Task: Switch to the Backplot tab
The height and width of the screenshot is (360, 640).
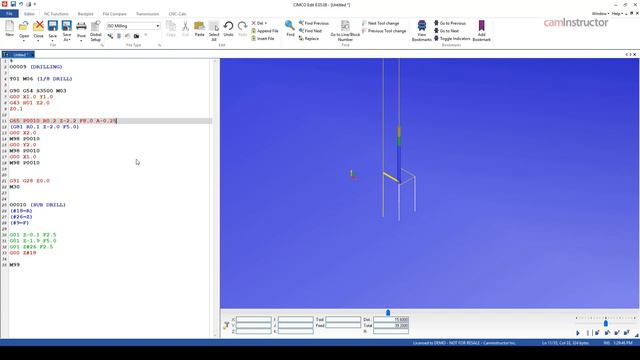Action: click(85, 14)
